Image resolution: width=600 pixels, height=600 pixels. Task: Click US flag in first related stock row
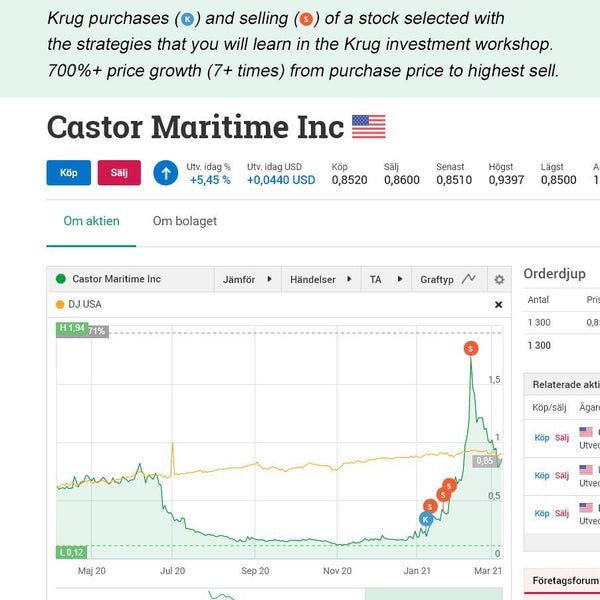pos(586,432)
